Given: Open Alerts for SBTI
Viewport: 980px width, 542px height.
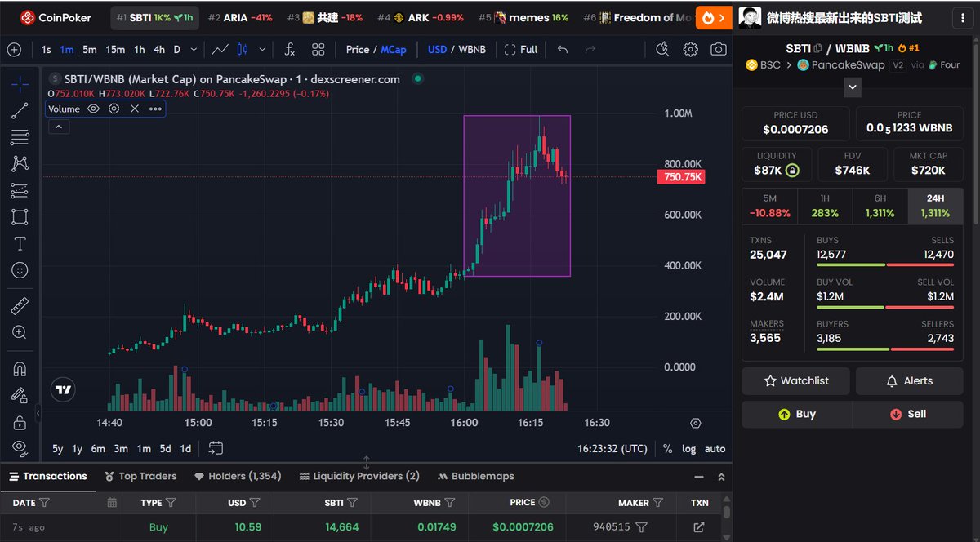Looking at the screenshot, I should tap(908, 380).
